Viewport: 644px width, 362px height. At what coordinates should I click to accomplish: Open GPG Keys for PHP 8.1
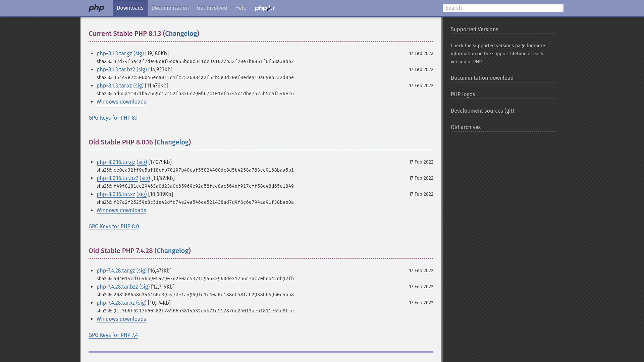(x=113, y=118)
